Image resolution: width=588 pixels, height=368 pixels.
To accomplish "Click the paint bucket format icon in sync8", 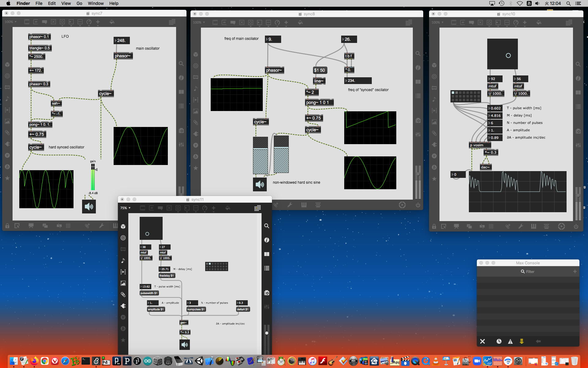I will tap(300, 22).
